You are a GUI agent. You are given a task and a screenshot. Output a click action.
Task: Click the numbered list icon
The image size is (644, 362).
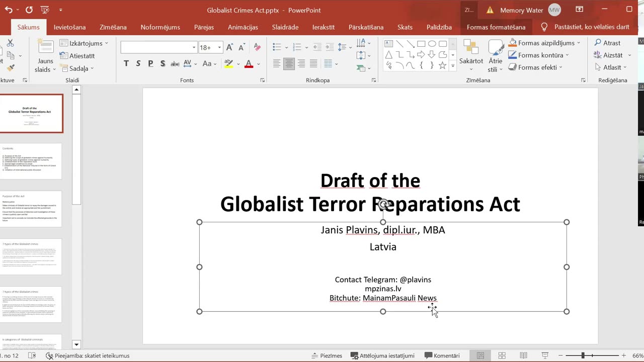tap(297, 47)
